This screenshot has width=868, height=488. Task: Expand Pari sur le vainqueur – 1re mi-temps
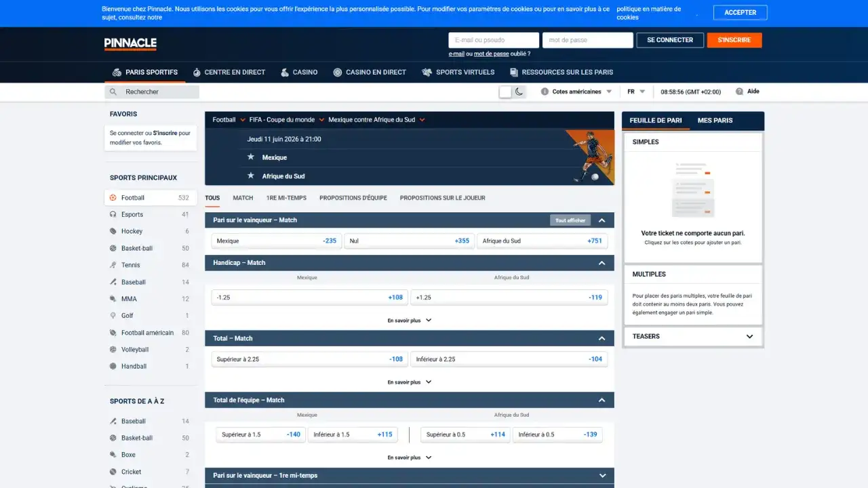[x=601, y=476]
